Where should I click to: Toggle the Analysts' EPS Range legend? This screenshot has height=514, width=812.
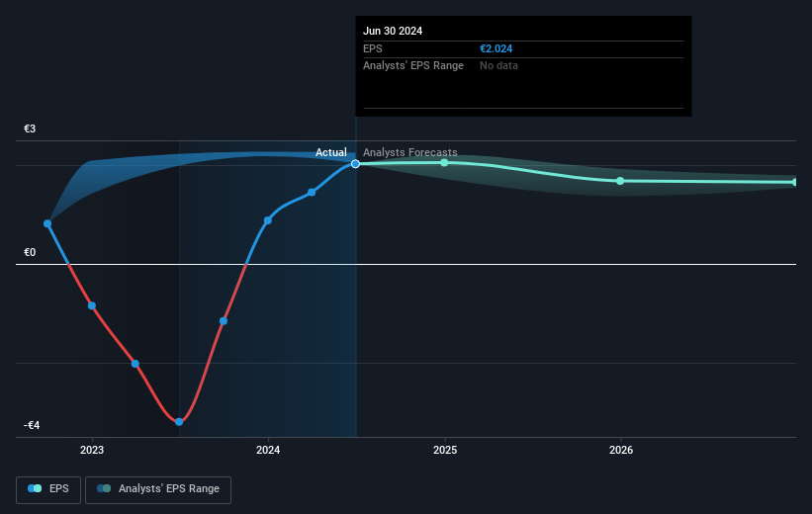click(x=158, y=489)
